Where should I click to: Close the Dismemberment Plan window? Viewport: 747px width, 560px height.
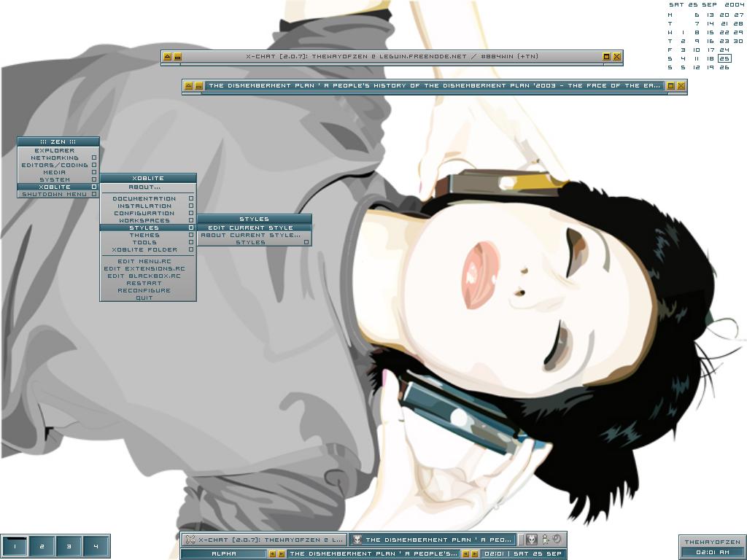coord(681,86)
